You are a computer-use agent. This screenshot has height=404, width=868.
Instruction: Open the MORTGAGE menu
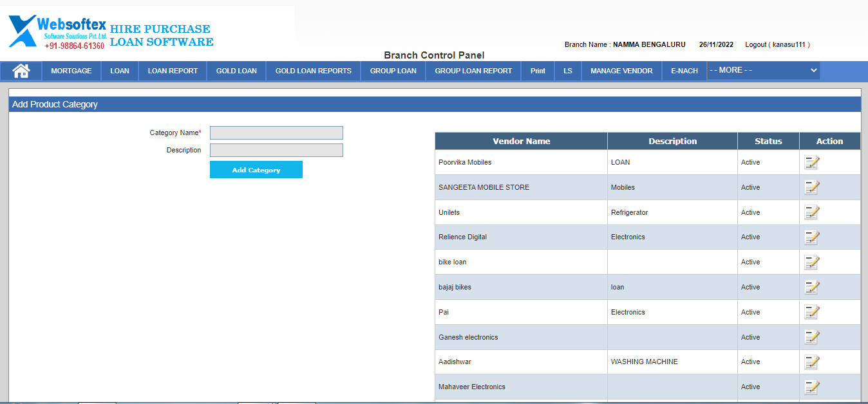[71, 71]
